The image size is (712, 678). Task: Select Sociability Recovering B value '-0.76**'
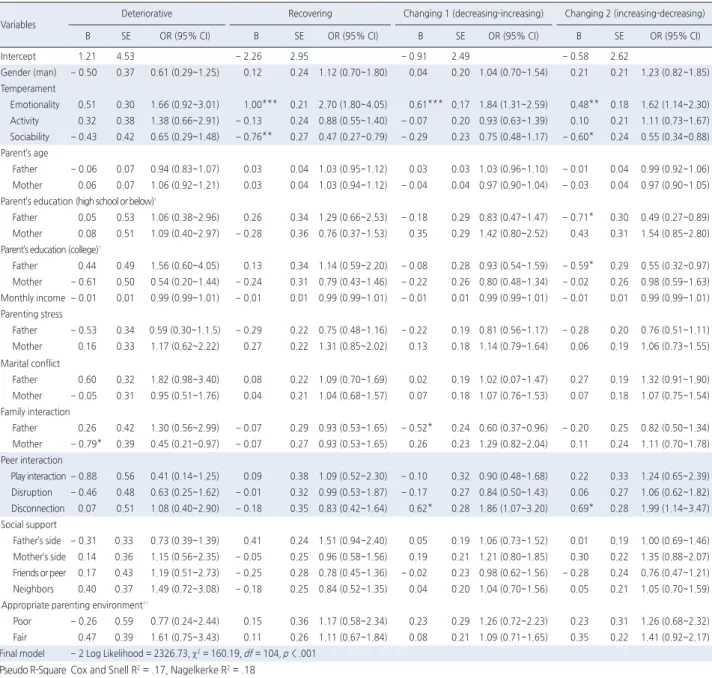[x=254, y=137]
